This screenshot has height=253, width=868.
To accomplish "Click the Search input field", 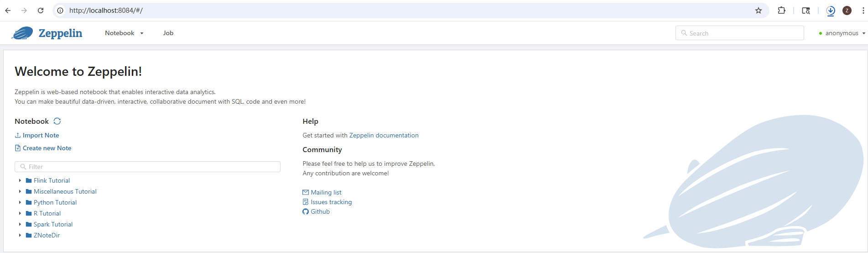I will point(739,33).
